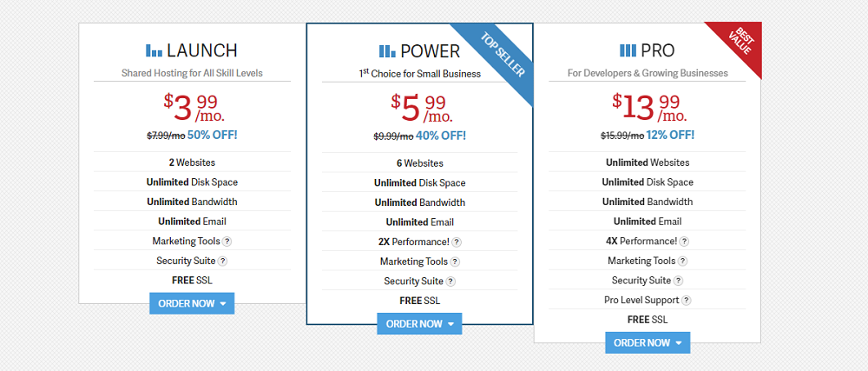
Task: Open help icon beside Pro Marketing Tools
Action: pos(682,261)
